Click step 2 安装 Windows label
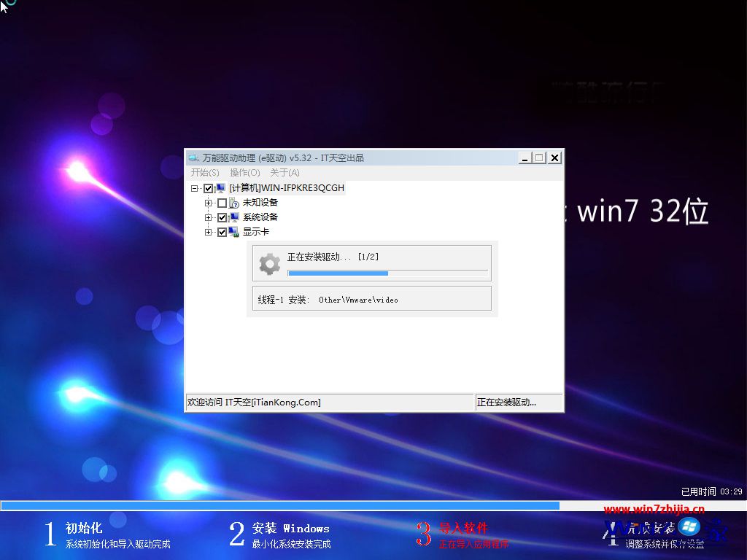 [290, 528]
